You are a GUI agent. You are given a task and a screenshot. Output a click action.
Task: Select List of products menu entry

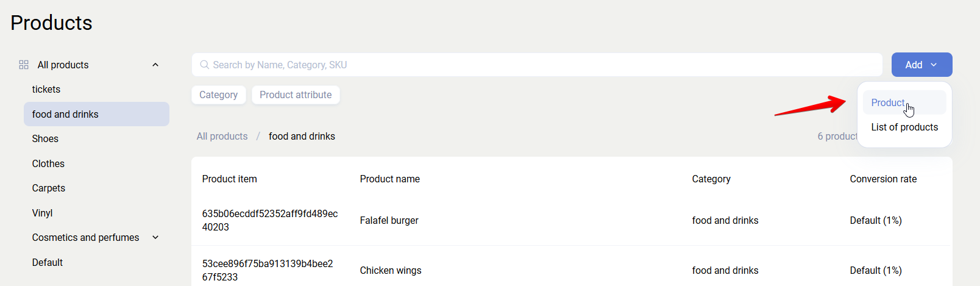(904, 127)
